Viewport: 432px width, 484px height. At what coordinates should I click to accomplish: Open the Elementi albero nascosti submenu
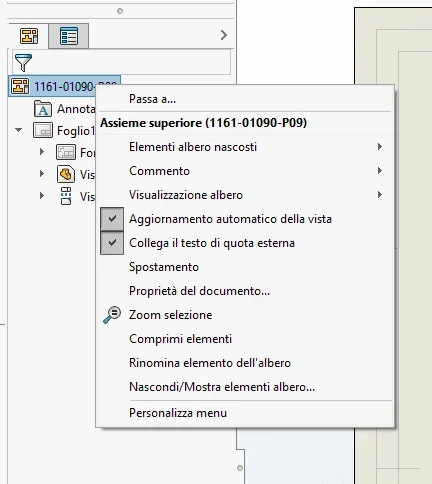(x=245, y=147)
